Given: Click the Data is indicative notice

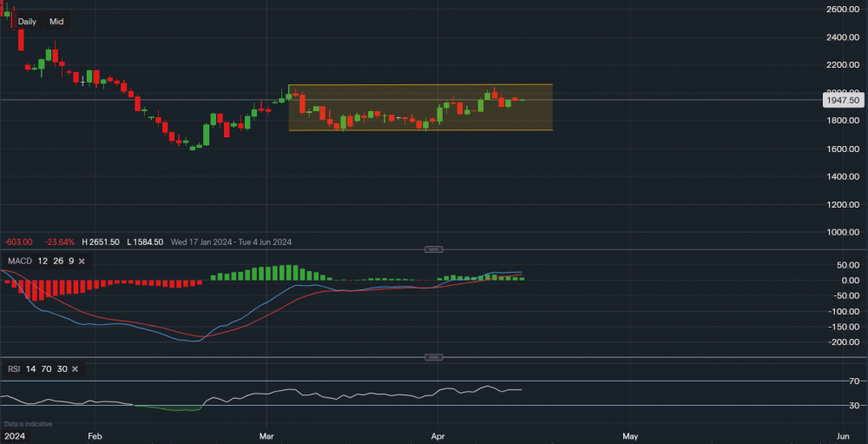Looking at the screenshot, I should click(28, 424).
